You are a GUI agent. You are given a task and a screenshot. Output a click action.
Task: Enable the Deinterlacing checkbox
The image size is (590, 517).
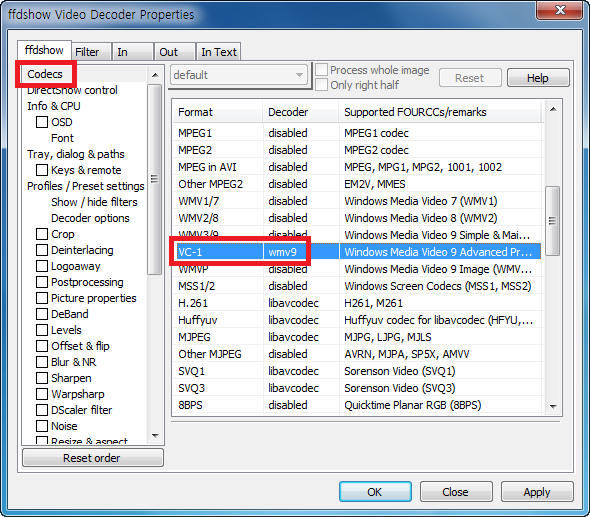(x=42, y=250)
